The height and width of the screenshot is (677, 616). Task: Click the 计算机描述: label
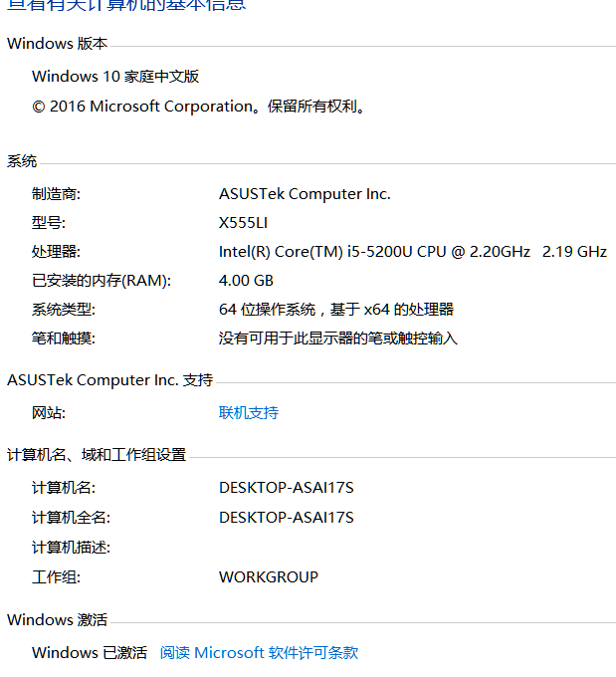[x=72, y=547]
